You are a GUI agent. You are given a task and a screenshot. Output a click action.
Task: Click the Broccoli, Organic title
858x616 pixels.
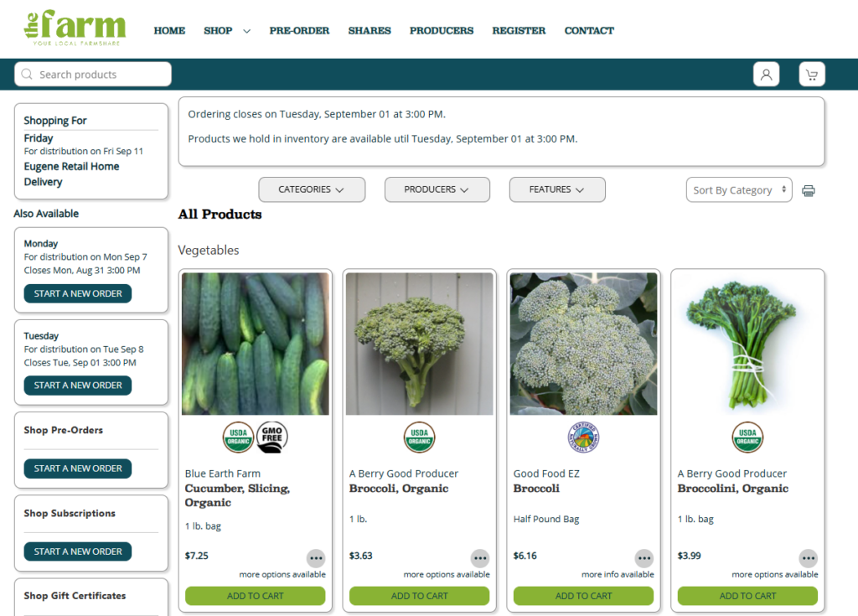399,489
